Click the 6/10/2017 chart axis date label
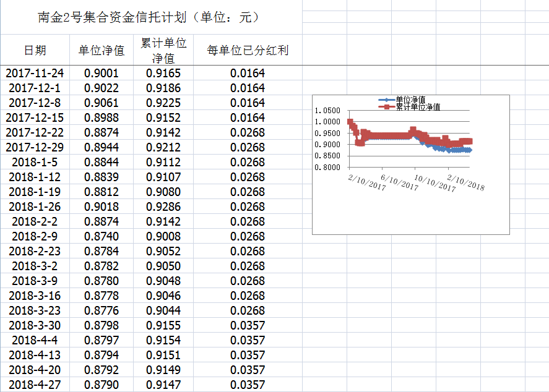This screenshot has width=549, height=392. click(398, 182)
